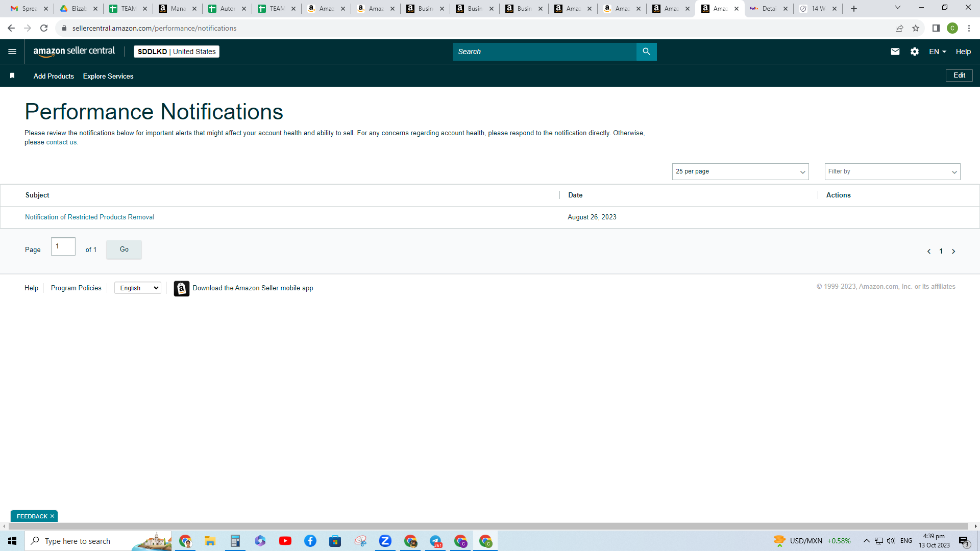980x551 pixels.
Task: Open Chrome profile avatar
Action: tap(952, 28)
